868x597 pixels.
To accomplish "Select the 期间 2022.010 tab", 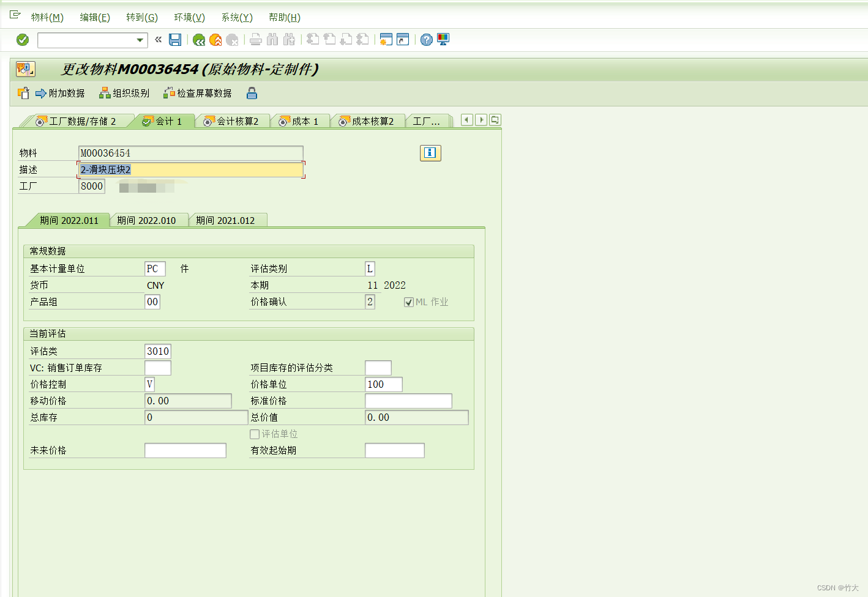I will (x=149, y=220).
